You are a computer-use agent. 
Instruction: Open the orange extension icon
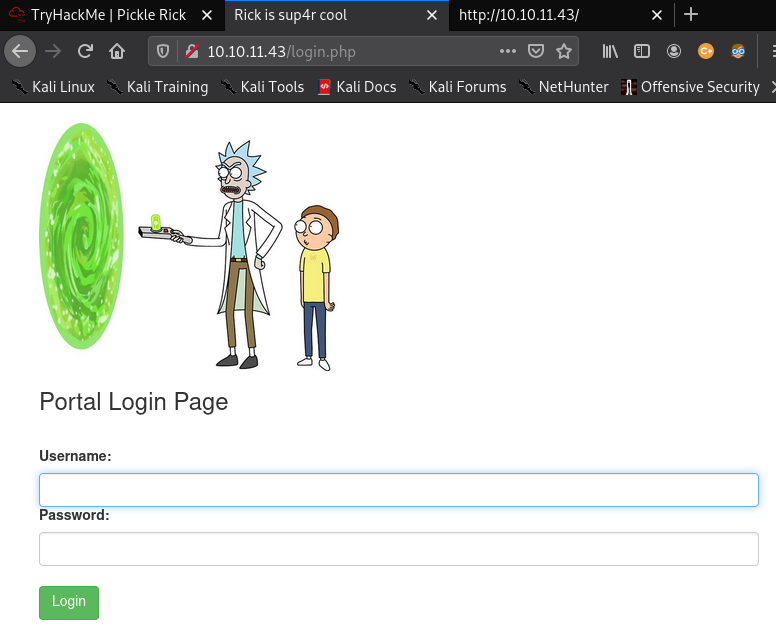[x=706, y=51]
